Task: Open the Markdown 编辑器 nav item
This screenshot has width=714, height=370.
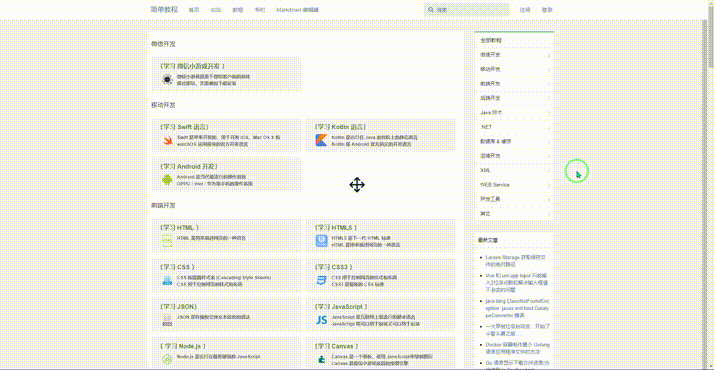Action: (297, 10)
